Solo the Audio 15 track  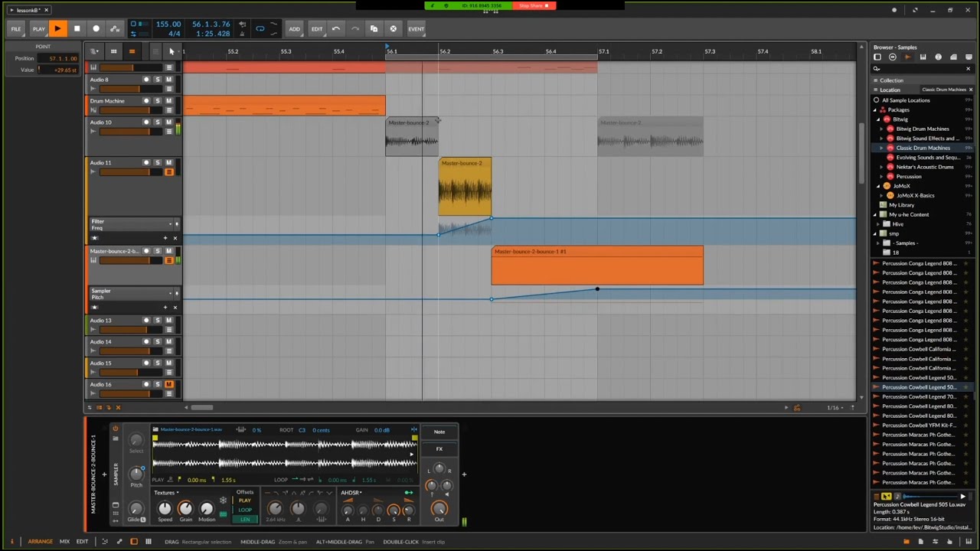coord(158,363)
